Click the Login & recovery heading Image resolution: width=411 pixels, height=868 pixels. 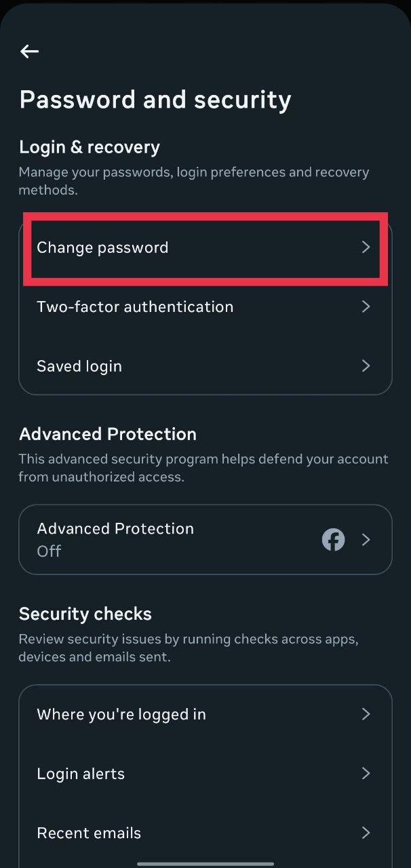90,147
